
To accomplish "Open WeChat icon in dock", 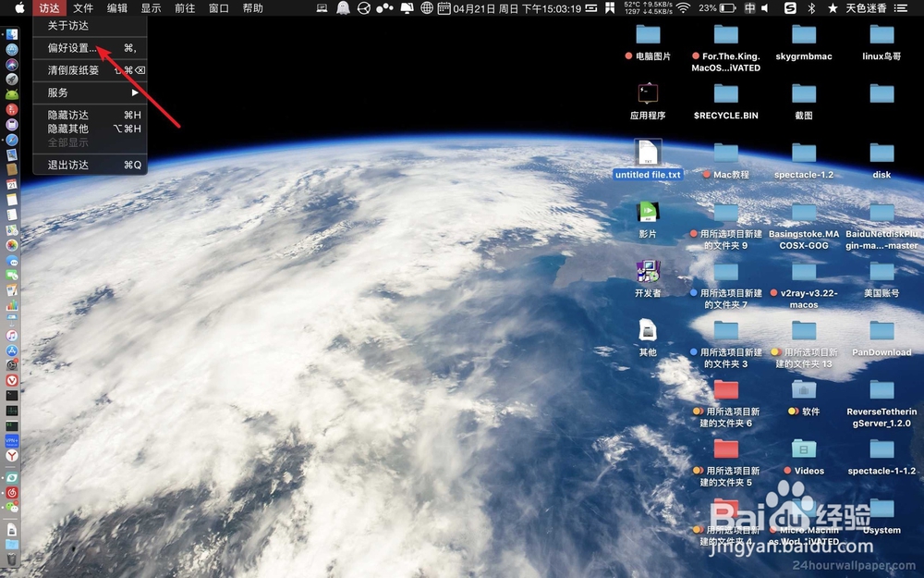I will point(12,507).
